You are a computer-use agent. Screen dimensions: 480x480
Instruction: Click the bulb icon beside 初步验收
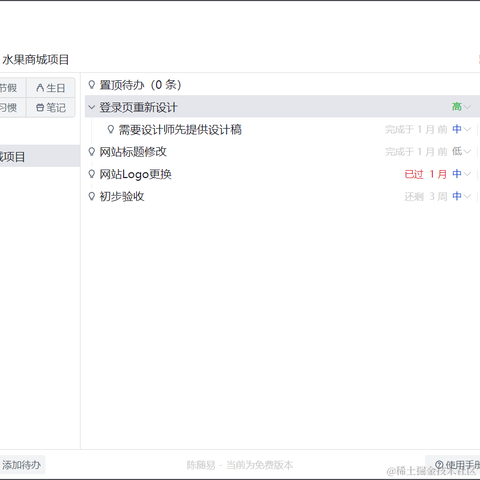[92, 196]
